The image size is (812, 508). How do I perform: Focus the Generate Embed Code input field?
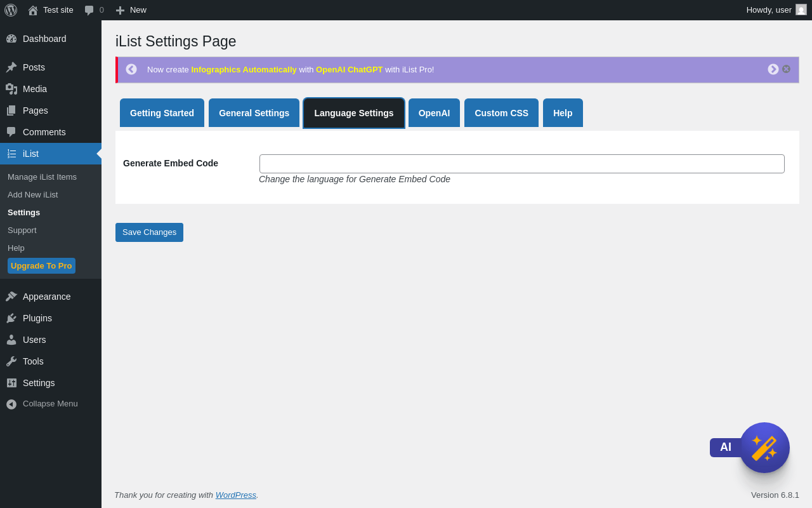[x=522, y=164]
